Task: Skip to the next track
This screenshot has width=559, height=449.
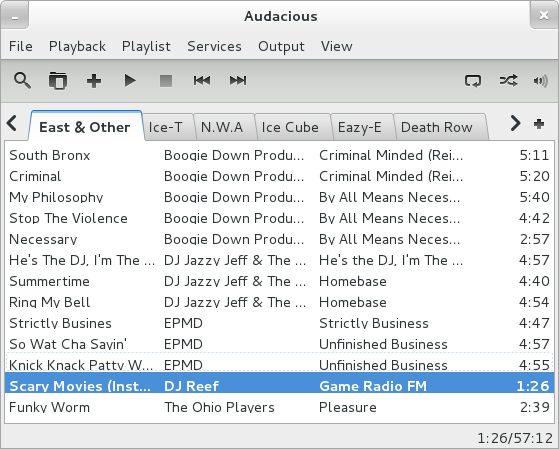Action: [238, 81]
